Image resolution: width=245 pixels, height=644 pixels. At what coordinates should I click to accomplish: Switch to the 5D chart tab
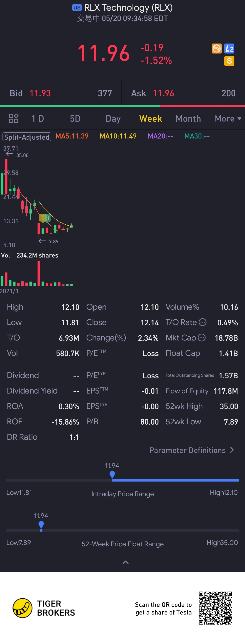tap(75, 119)
